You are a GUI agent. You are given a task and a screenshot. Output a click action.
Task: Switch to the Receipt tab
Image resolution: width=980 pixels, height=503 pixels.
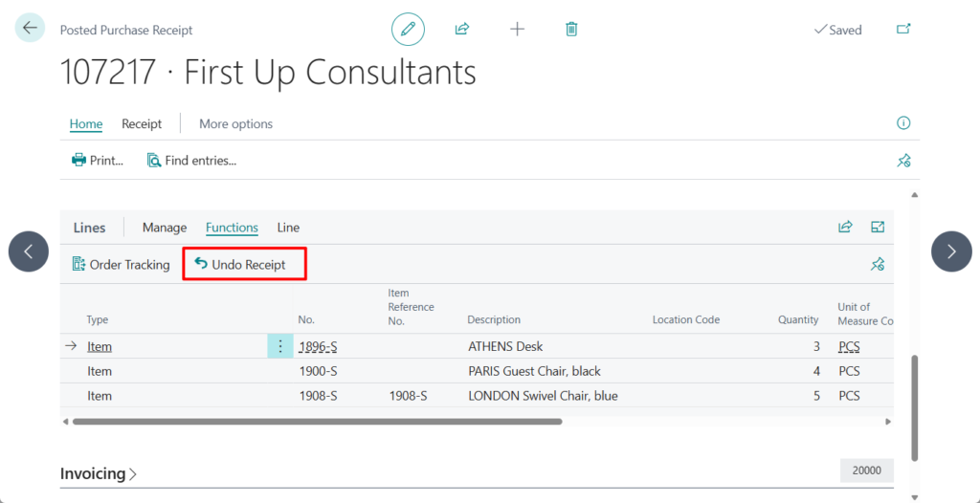(142, 124)
